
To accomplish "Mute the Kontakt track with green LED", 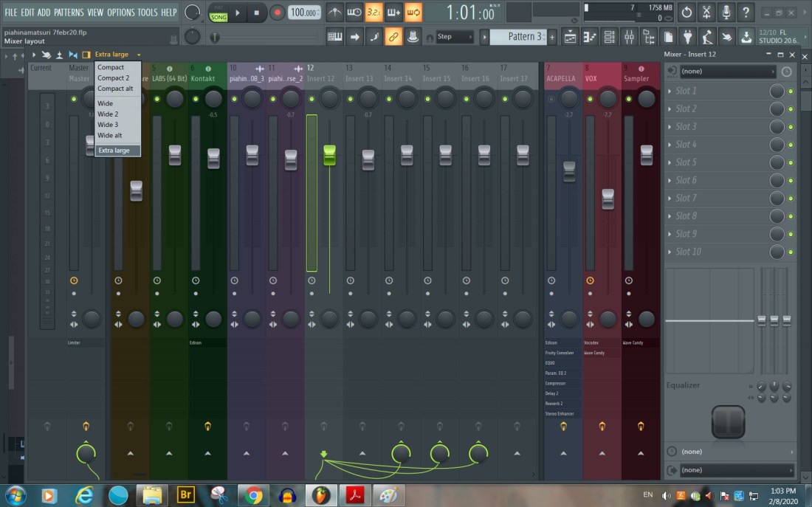I will point(195,99).
